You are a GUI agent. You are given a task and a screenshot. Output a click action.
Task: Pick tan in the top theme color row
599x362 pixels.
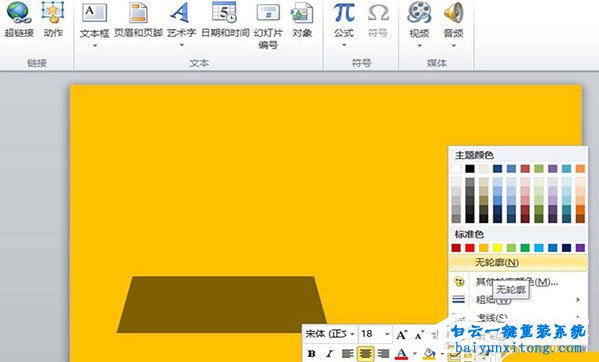click(x=484, y=169)
